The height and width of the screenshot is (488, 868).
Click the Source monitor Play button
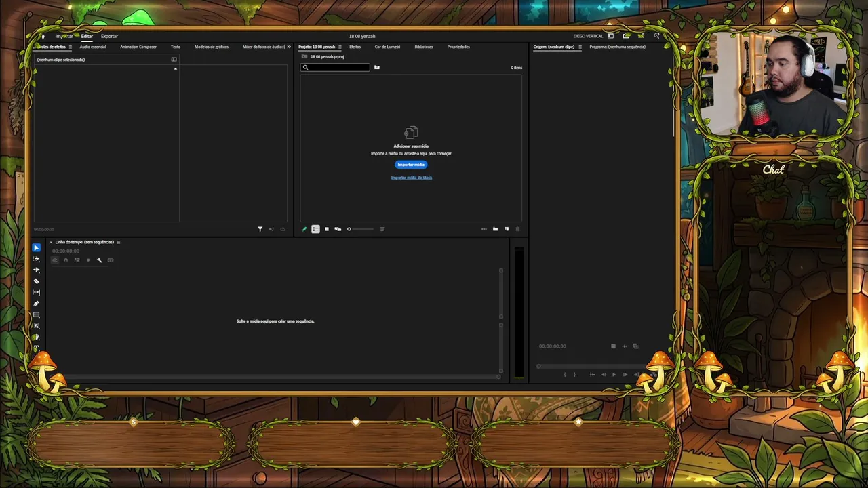tap(614, 375)
